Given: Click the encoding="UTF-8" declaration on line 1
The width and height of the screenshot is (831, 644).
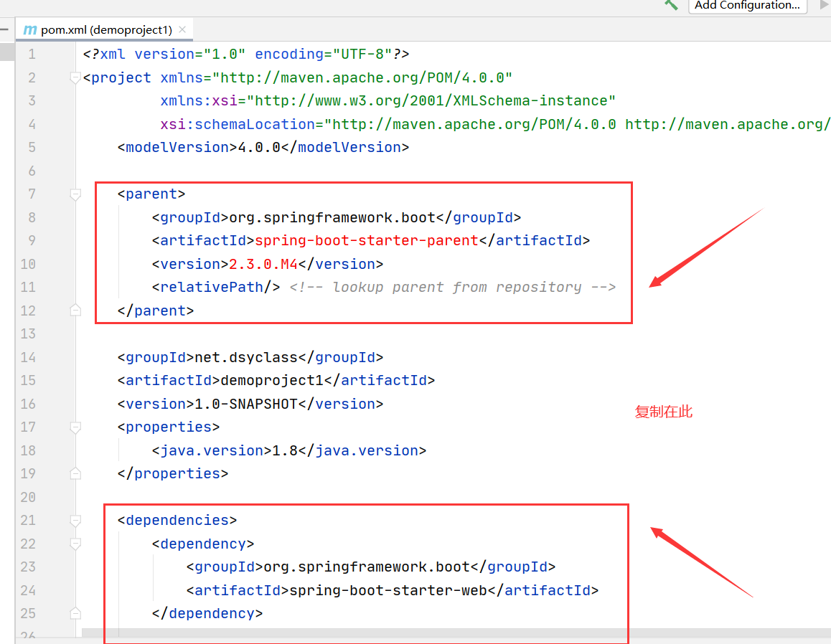Looking at the screenshot, I should (323, 54).
